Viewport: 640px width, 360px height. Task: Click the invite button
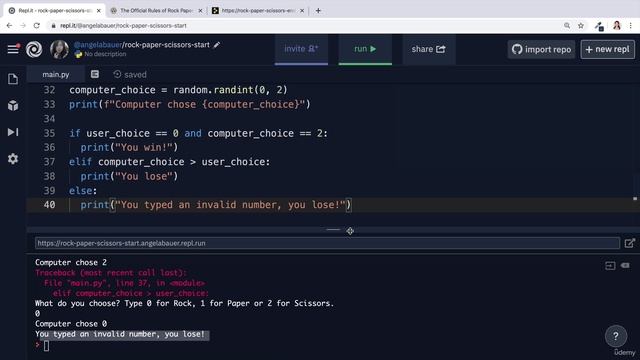click(x=301, y=49)
